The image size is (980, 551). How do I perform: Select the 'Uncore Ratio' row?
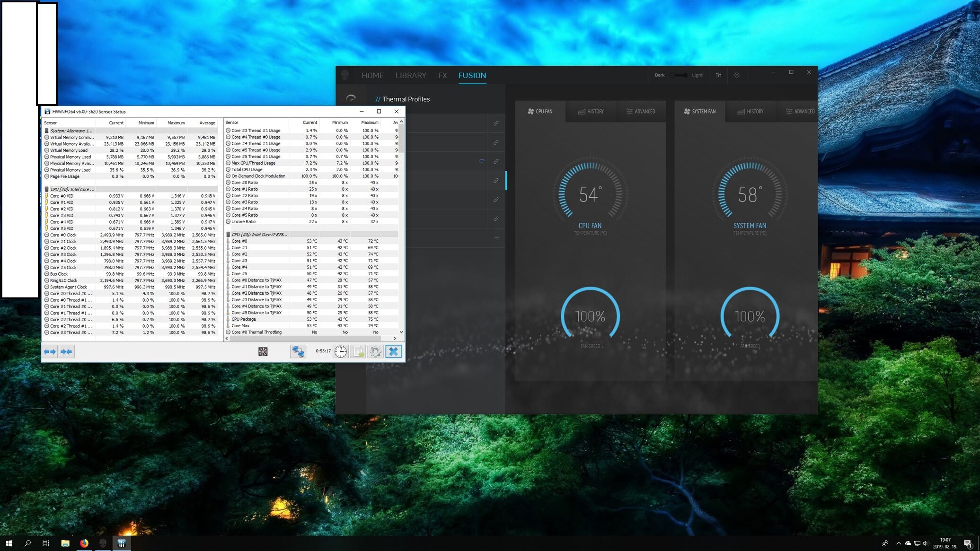311,221
